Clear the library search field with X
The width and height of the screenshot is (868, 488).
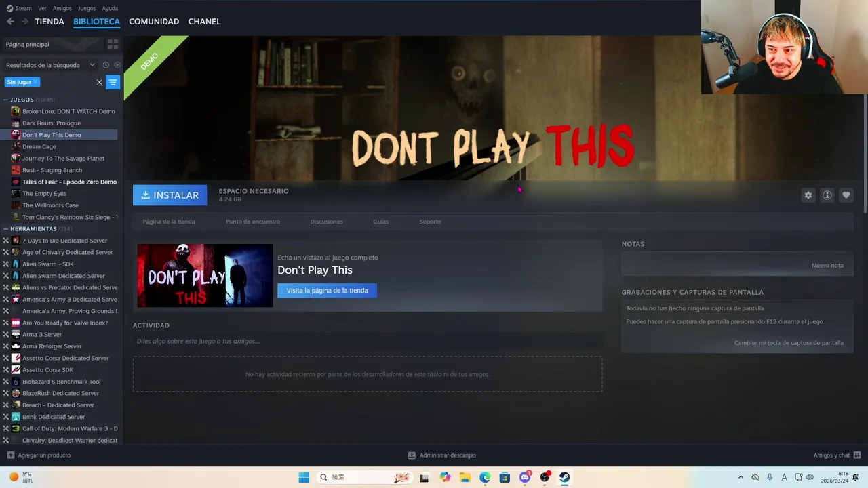pyautogui.click(x=99, y=82)
